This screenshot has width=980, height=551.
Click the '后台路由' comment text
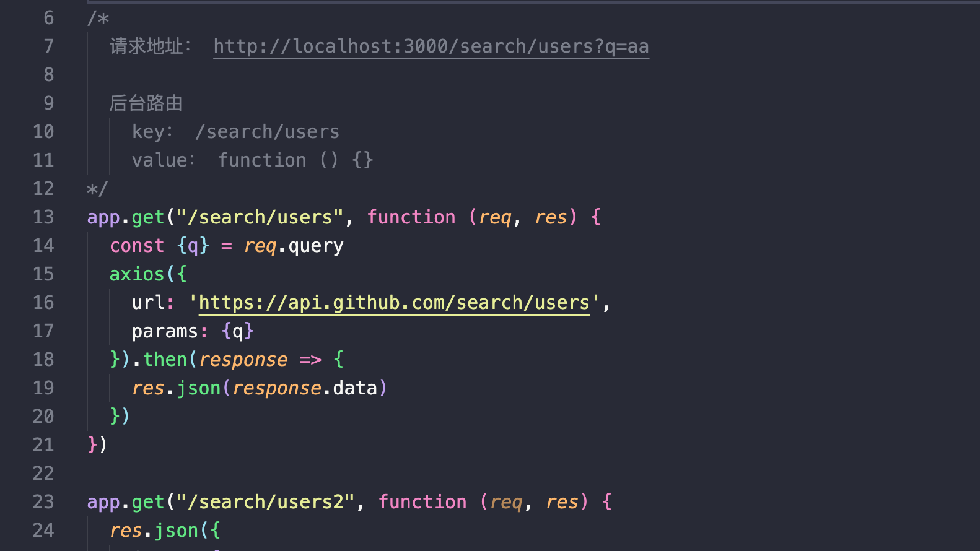[146, 103]
